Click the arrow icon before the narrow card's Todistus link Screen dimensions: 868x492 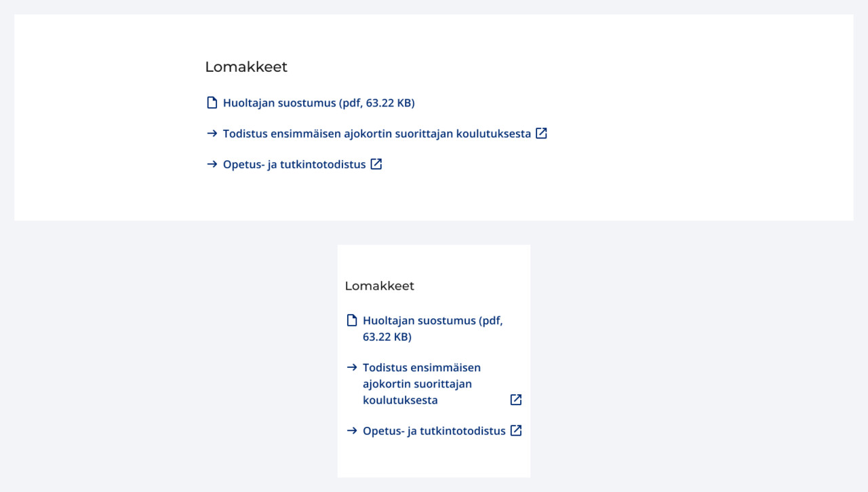[351, 367]
